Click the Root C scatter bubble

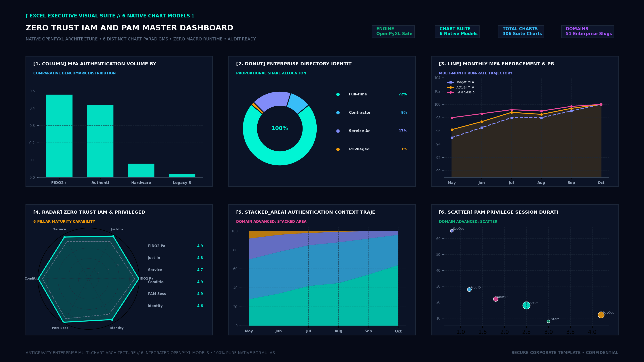pyautogui.click(x=526, y=305)
